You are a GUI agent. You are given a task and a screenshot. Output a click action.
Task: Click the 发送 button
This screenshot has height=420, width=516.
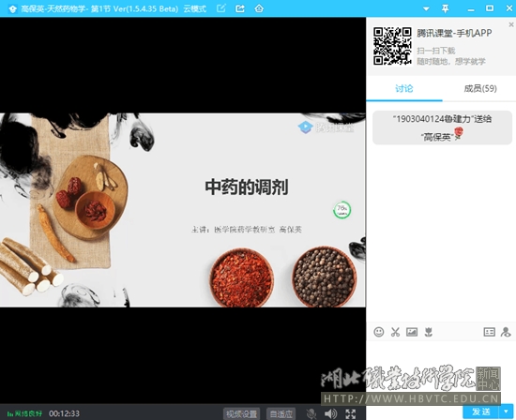(x=481, y=412)
